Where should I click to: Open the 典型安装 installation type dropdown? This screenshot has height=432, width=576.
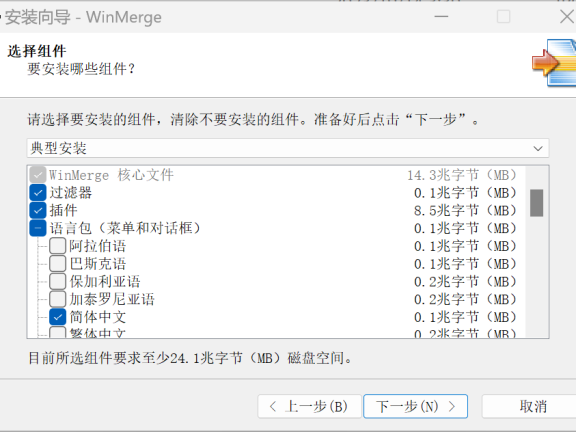click(x=288, y=148)
